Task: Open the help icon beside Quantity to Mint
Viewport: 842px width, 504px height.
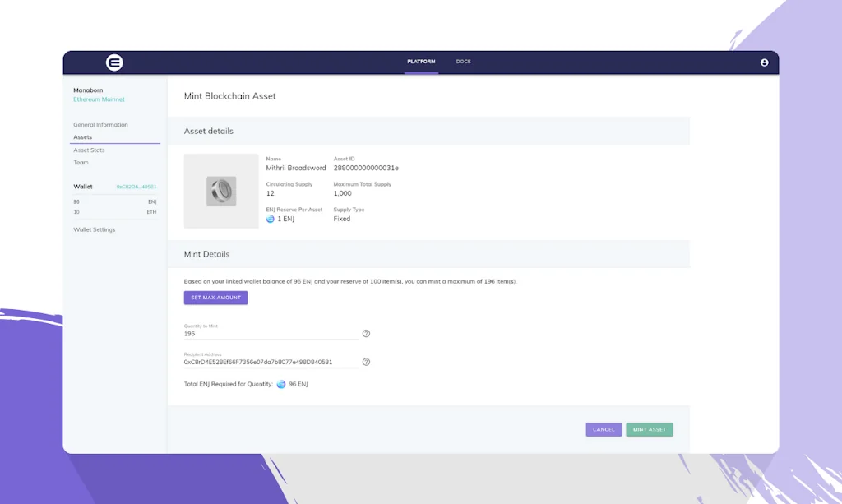Action: [x=366, y=333]
